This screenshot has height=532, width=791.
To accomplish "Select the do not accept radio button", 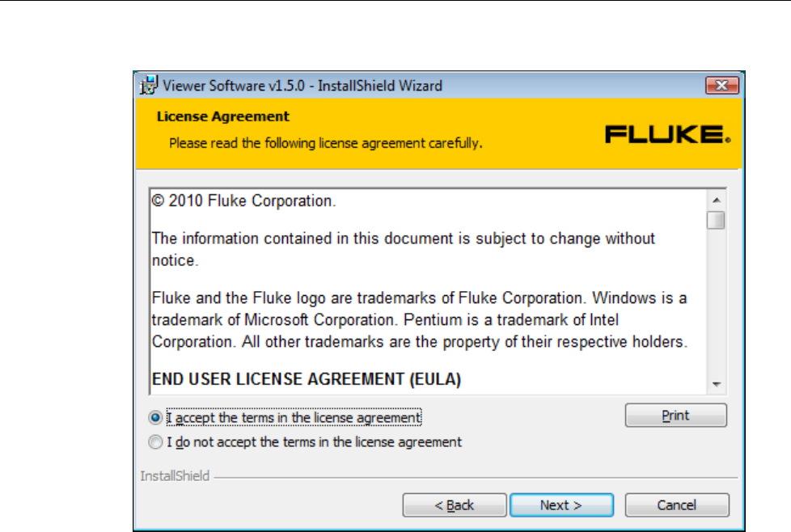I will point(155,442).
